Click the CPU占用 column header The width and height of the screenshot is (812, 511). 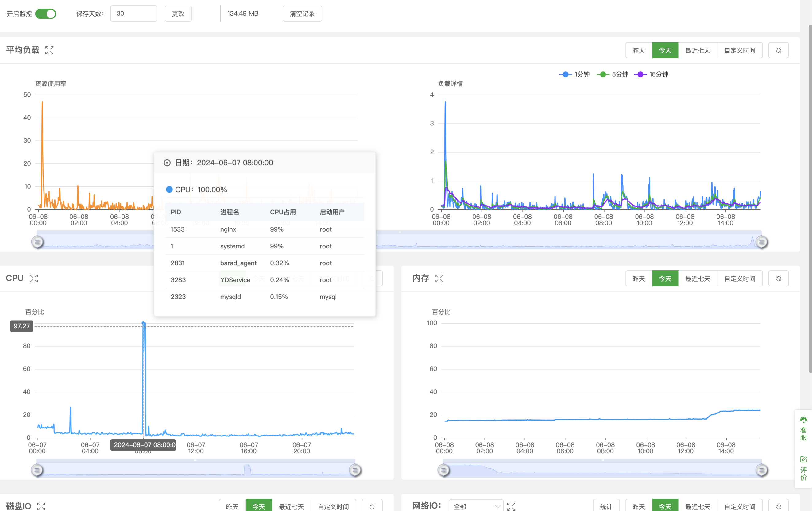[x=283, y=212]
